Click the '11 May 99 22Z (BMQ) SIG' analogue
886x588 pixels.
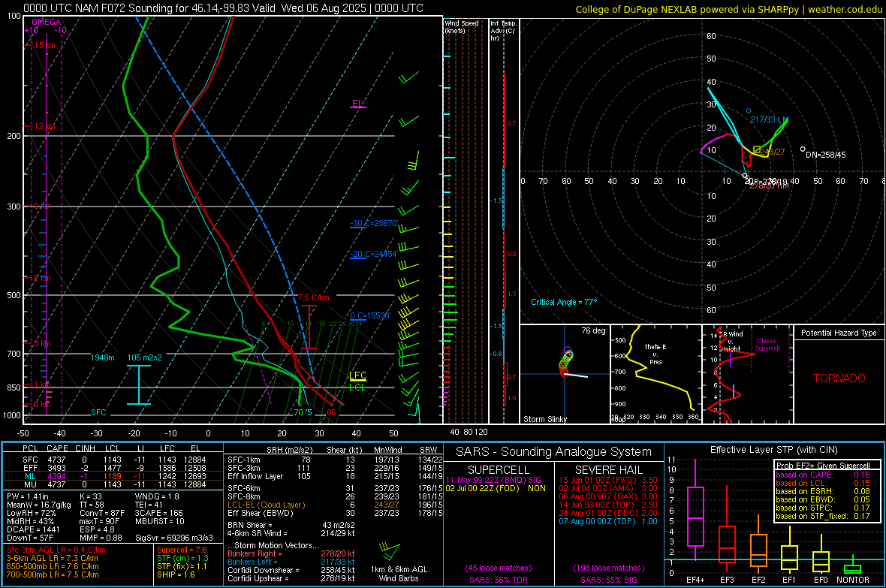pyautogui.click(x=493, y=480)
